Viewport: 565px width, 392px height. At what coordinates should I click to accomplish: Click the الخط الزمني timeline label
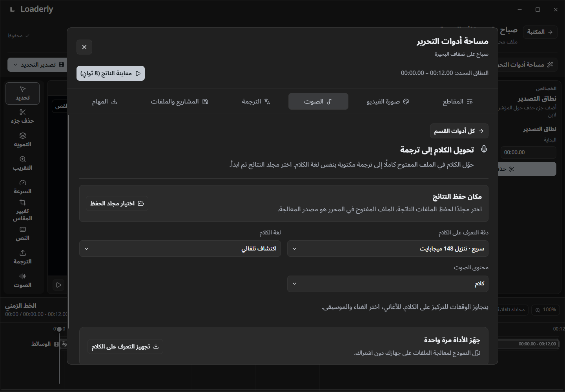click(21, 305)
